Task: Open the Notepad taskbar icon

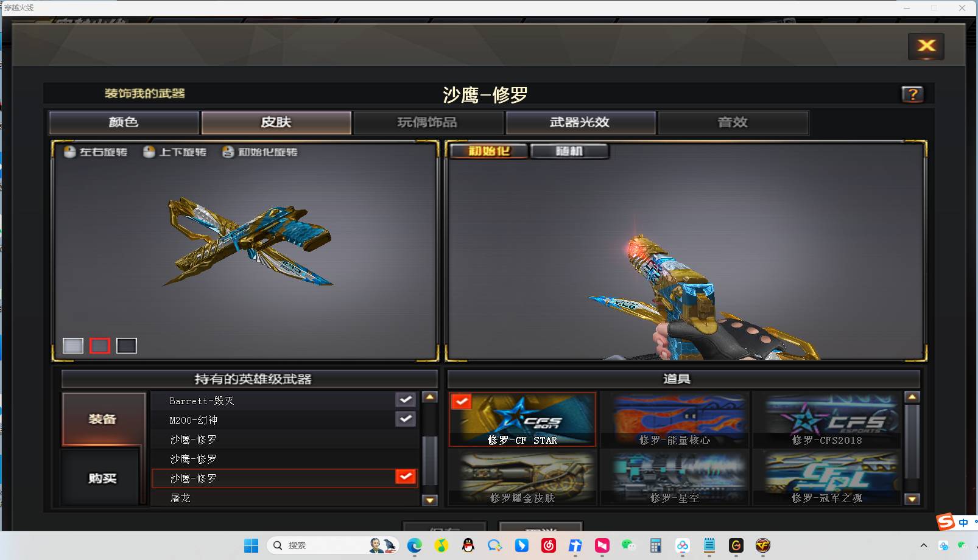Action: pos(709,545)
